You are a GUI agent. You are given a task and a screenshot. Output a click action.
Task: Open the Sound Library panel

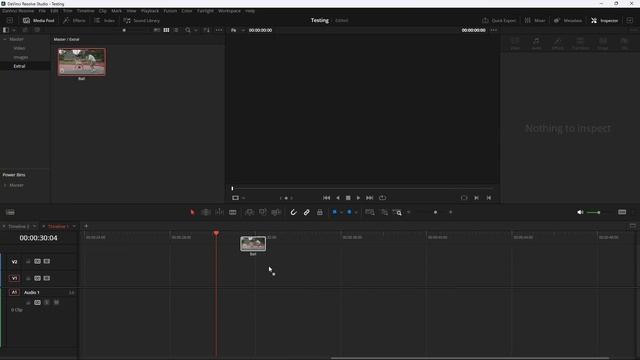[x=142, y=20]
